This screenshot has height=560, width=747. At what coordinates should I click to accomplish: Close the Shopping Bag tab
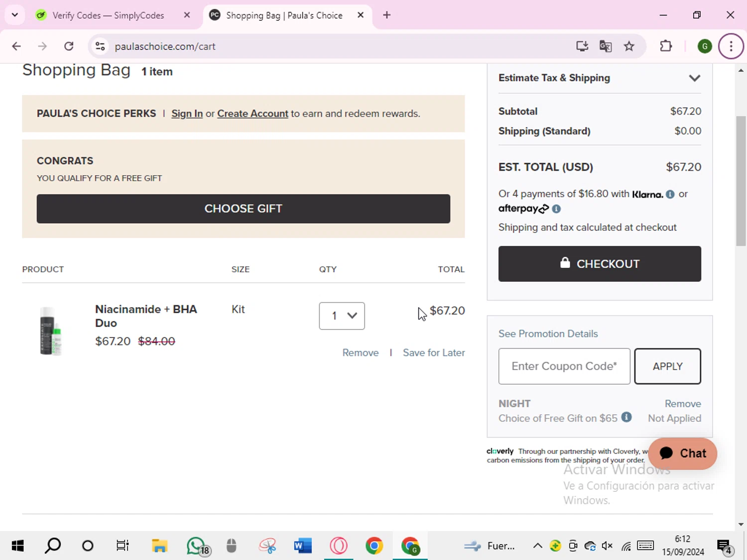[361, 15]
